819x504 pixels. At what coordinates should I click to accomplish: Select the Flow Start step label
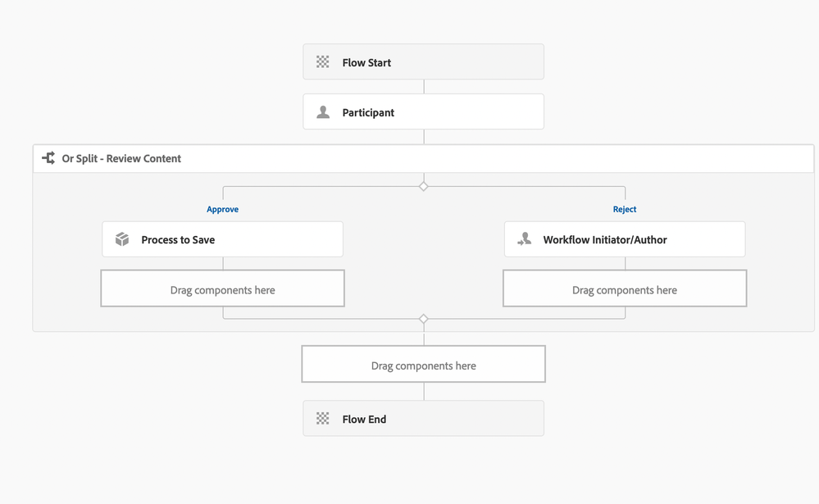(x=366, y=63)
